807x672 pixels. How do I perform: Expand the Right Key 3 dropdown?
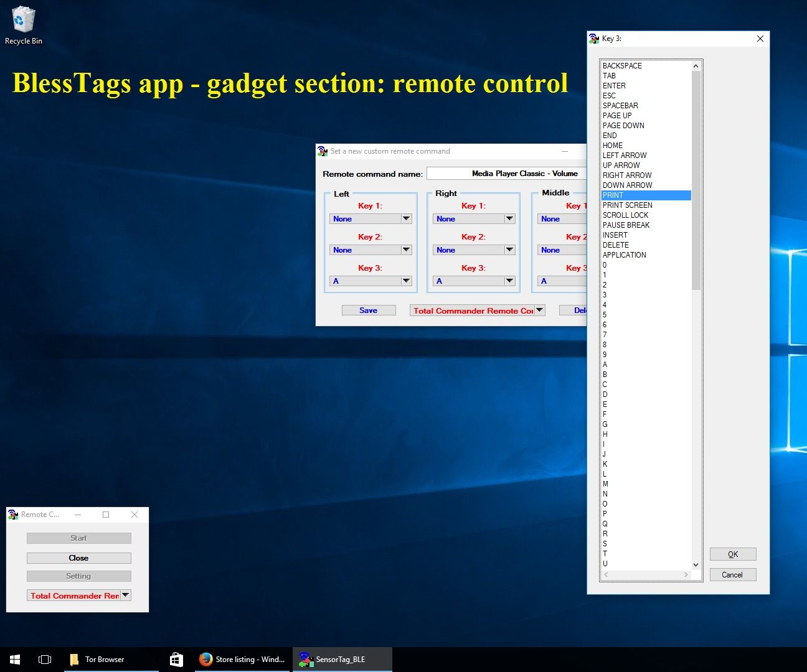pos(509,281)
